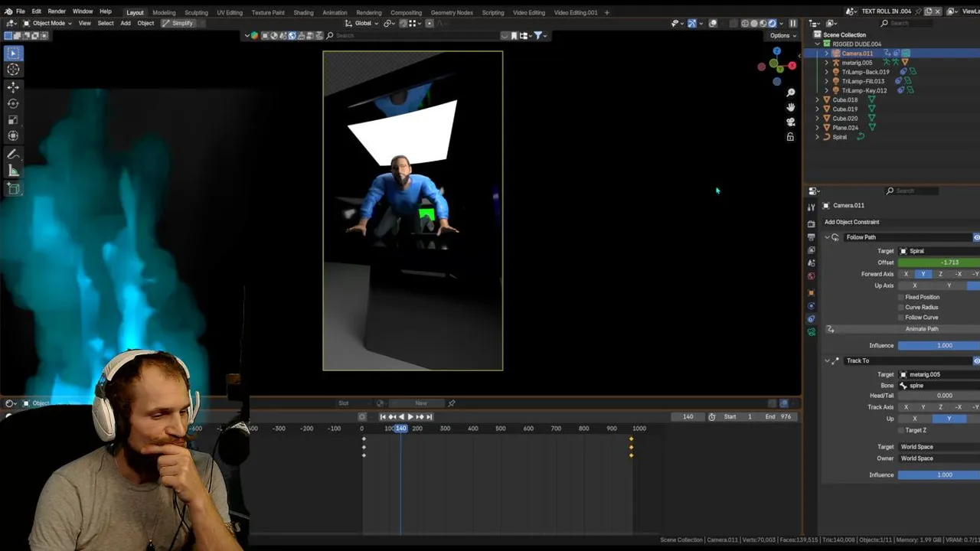Toggle Track To constraint visibility eye
The width and height of the screenshot is (980, 551).
(976, 360)
